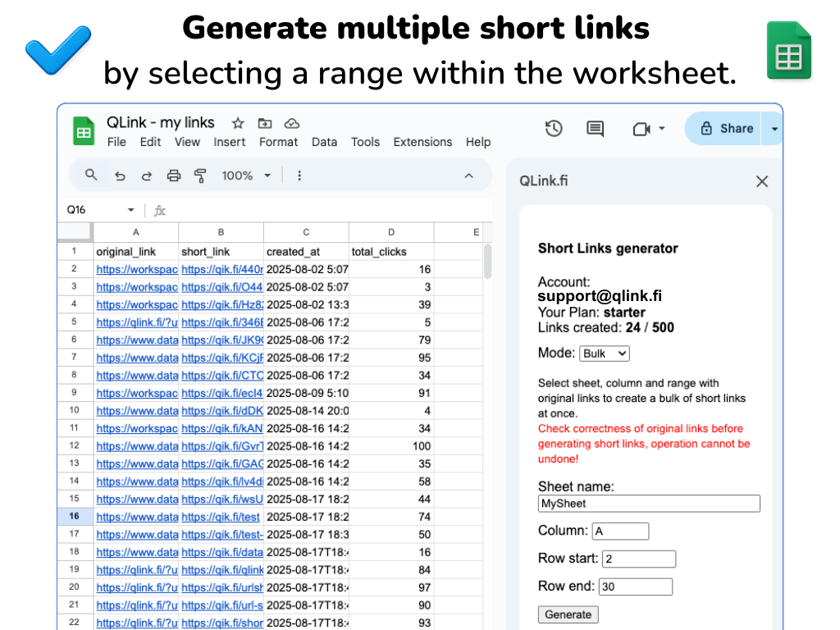Click the vertical scrollbar of the sheet
Screen dimensions: 840x630
coord(487,262)
